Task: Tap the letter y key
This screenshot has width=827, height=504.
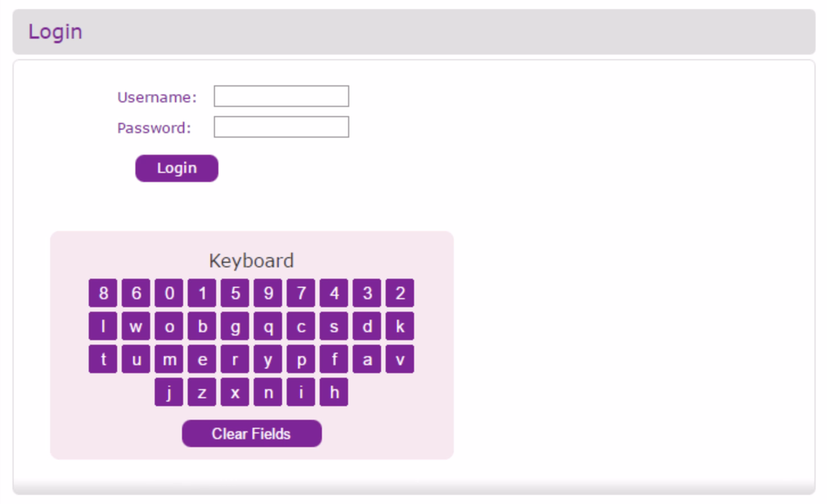Action: (x=268, y=359)
